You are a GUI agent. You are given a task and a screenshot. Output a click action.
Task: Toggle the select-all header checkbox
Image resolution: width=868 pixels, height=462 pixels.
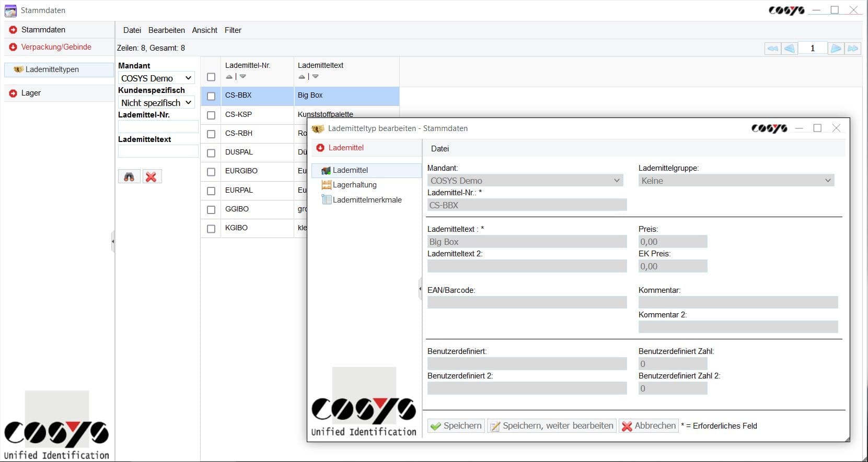point(211,77)
